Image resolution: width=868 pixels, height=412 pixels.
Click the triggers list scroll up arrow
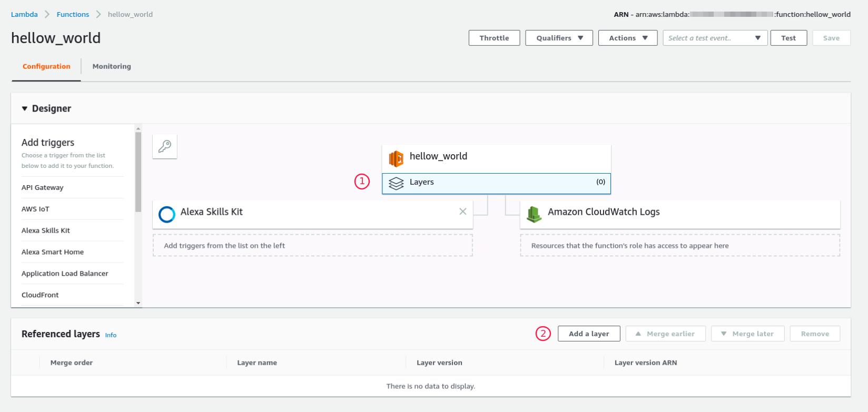coord(139,128)
